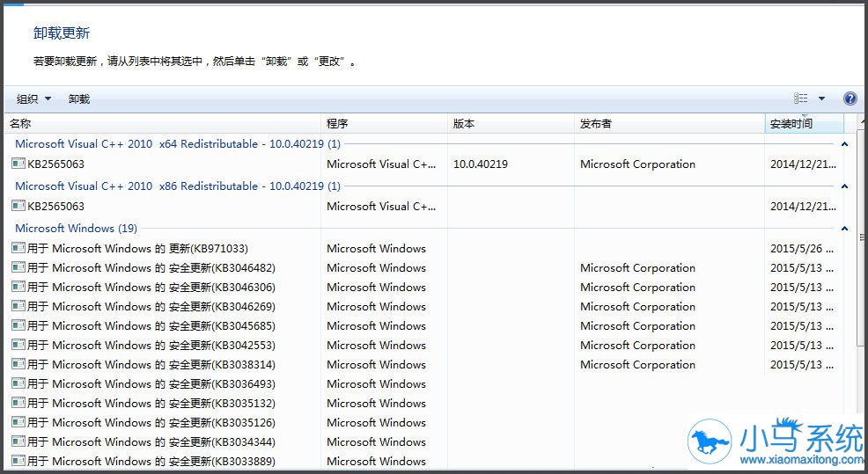868x474 pixels.
Task: Click the version value 10.0.40219
Action: [481, 164]
